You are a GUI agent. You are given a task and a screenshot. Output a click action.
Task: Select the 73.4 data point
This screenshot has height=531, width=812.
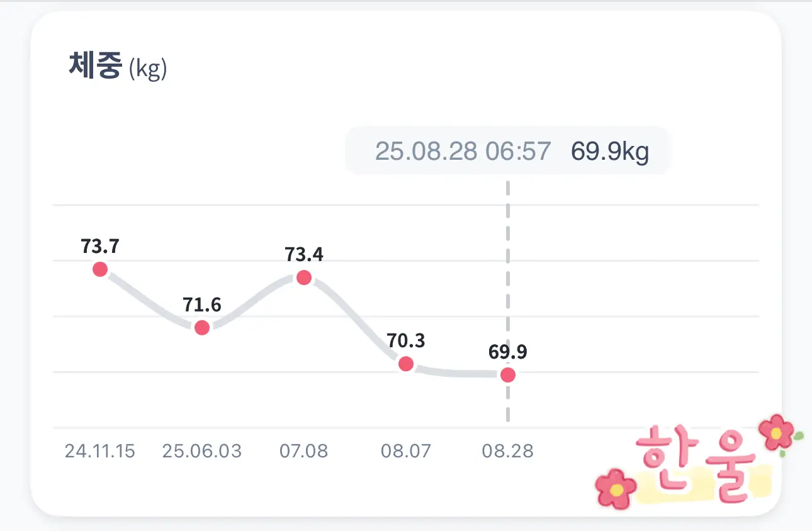point(304,277)
